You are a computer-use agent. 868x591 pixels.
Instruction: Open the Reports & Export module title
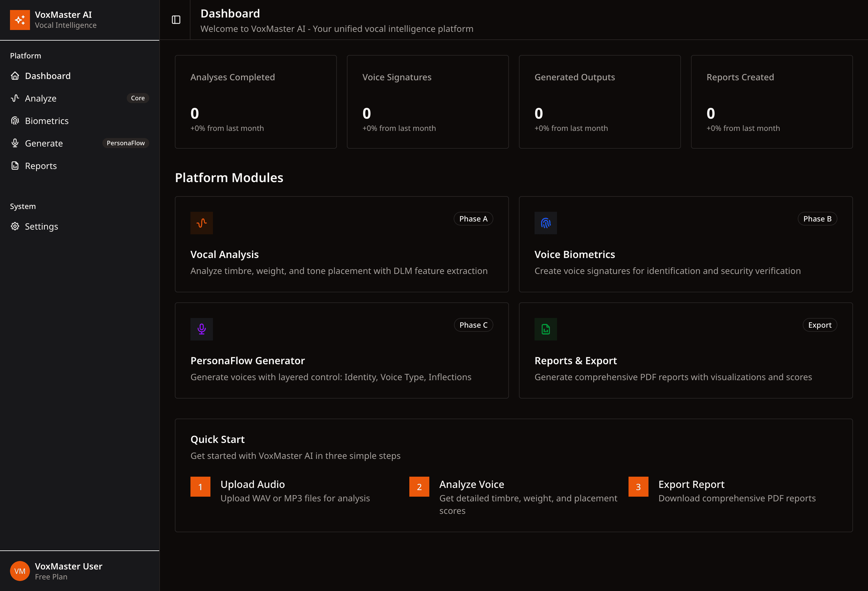575,360
